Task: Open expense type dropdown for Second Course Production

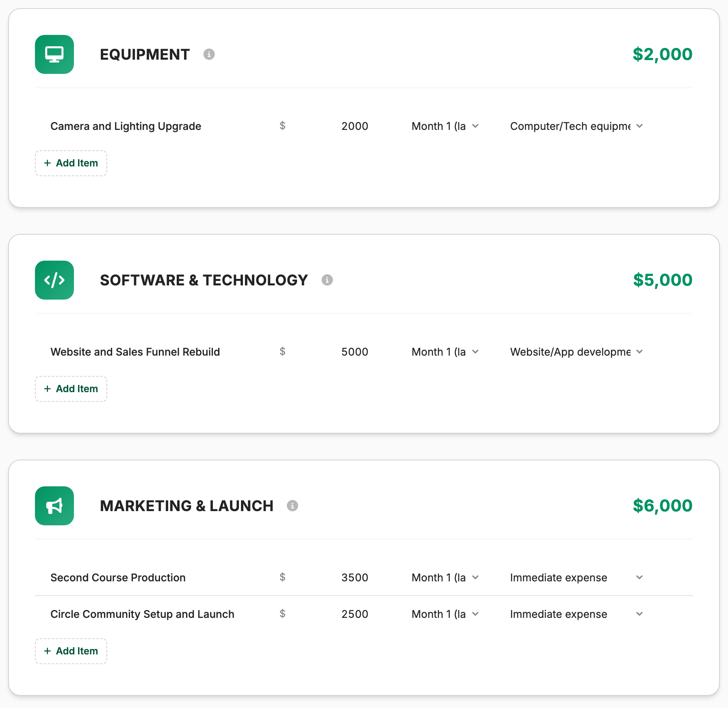Action: click(576, 578)
